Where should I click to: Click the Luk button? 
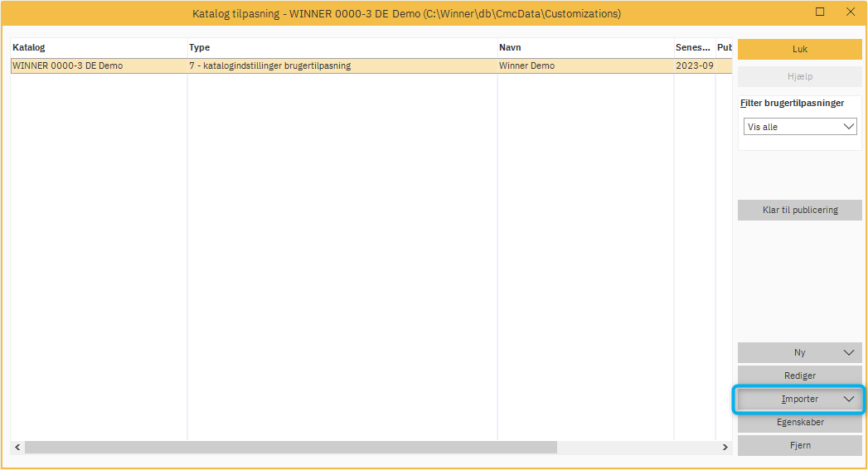[799, 49]
